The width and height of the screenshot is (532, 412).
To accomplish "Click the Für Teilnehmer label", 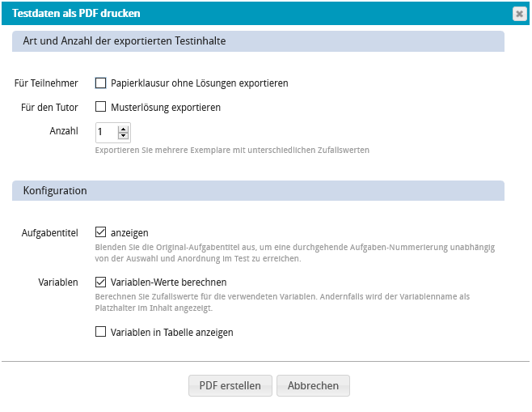I will pyautogui.click(x=46, y=83).
